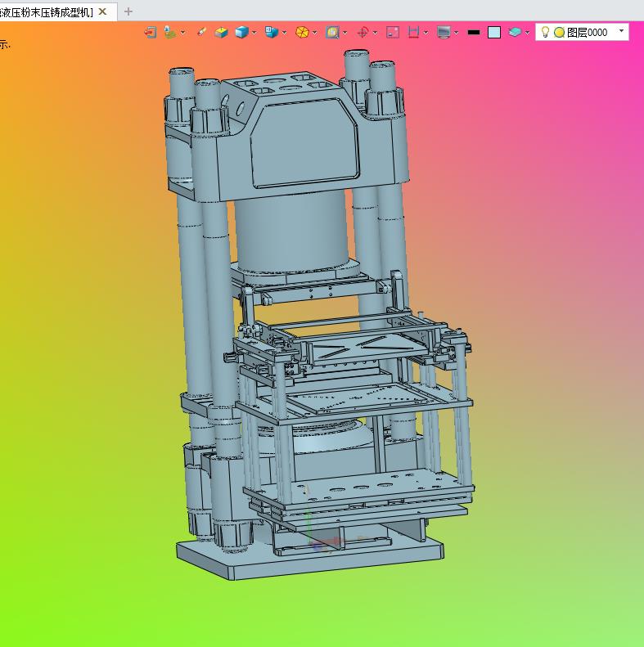Image resolution: width=644 pixels, height=647 pixels.
Task: Click the gray monitor display icon
Action: tap(444, 32)
